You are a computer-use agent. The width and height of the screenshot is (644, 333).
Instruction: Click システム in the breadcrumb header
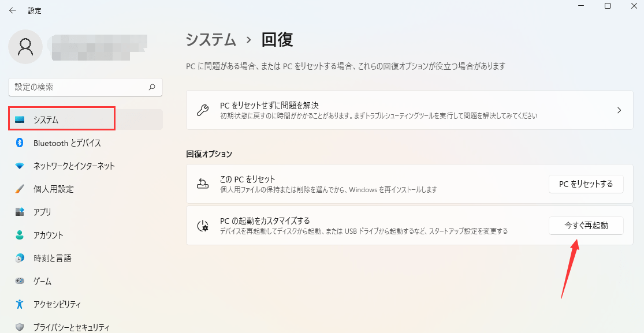(x=209, y=39)
